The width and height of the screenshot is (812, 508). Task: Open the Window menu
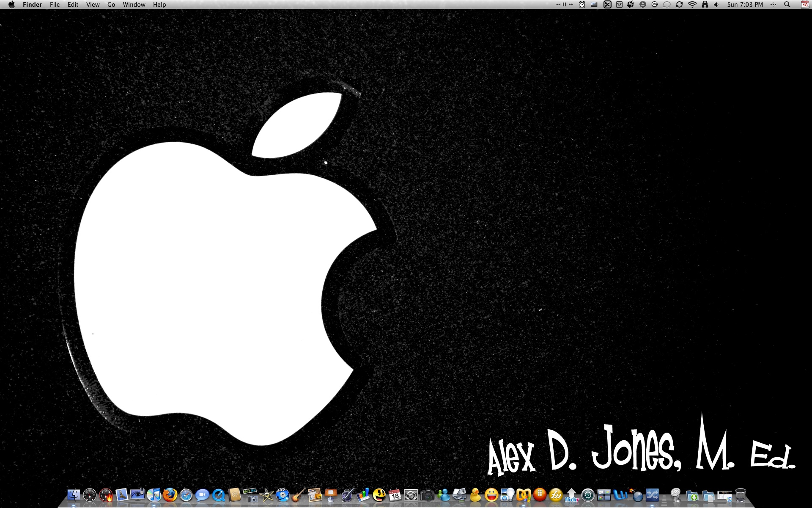point(134,5)
